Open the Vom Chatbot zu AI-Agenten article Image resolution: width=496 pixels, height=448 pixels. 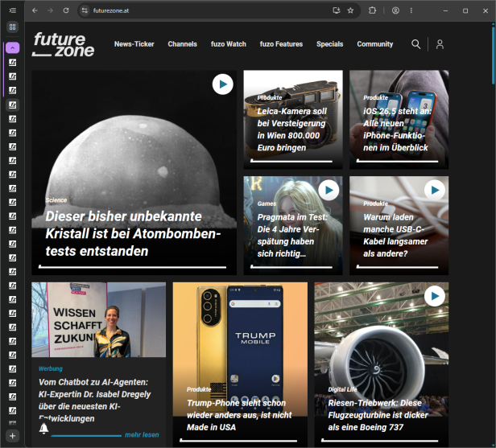[x=94, y=401]
